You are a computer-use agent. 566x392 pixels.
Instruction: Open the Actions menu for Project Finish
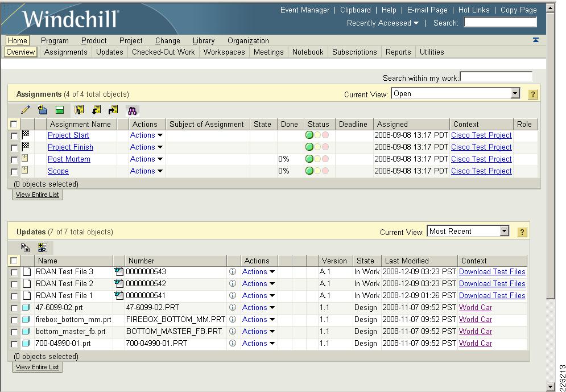click(146, 147)
